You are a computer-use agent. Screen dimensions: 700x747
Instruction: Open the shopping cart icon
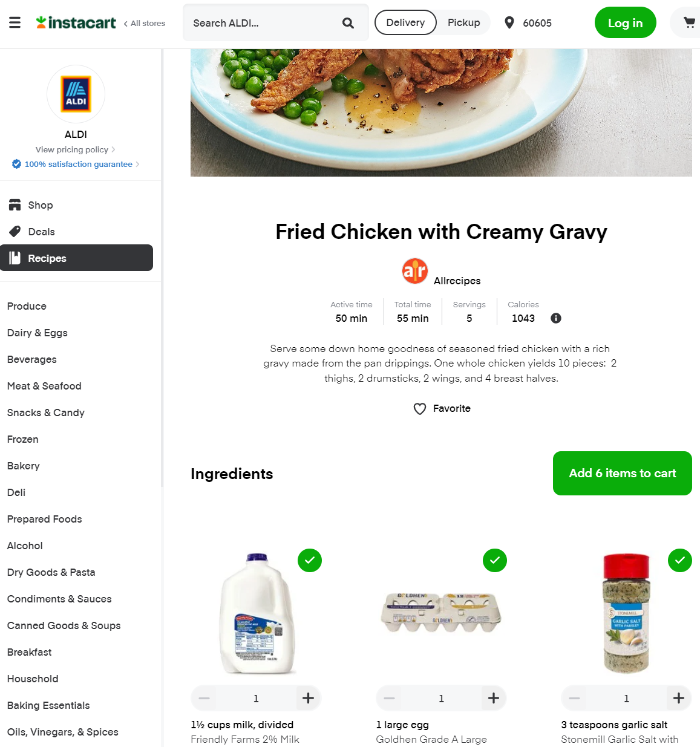point(689,23)
